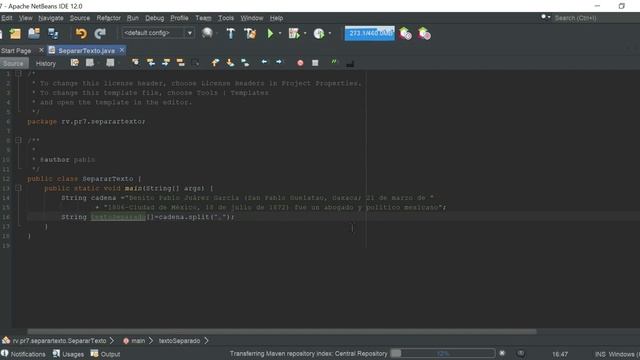
Task: Open the Notifications panel
Action: click(23, 354)
